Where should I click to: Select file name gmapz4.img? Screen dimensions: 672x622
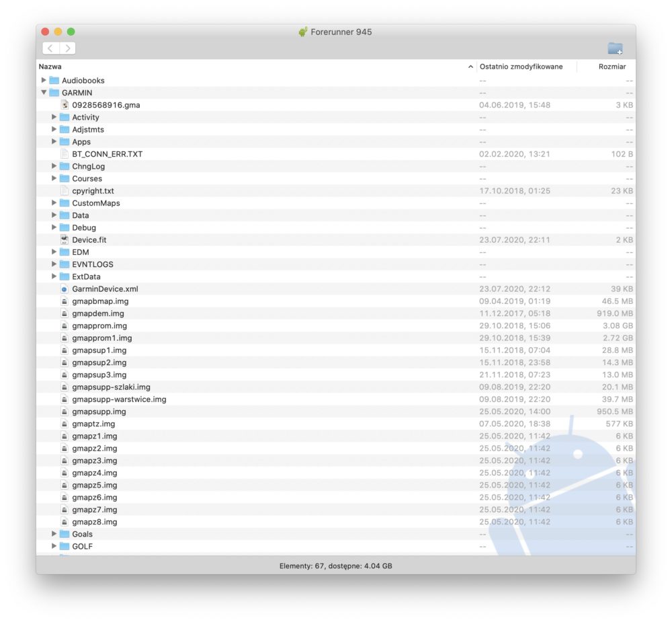pyautogui.click(x=95, y=473)
